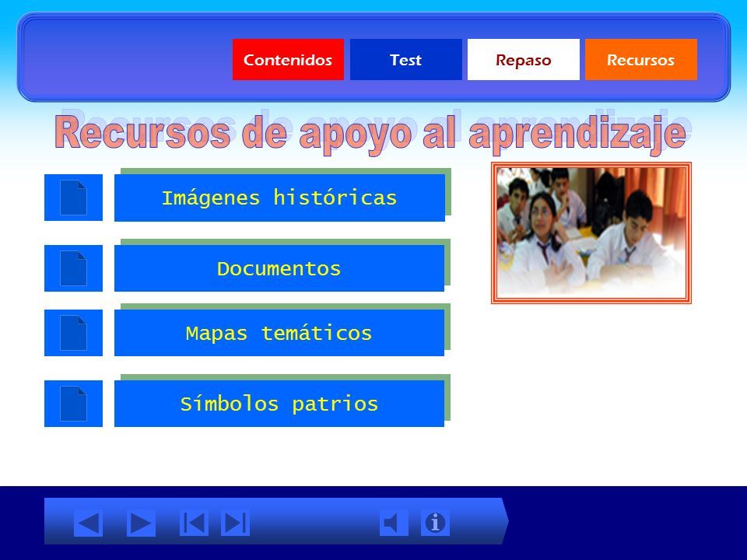Go to the Recursos tab
The height and width of the screenshot is (560, 747).
[x=640, y=60]
